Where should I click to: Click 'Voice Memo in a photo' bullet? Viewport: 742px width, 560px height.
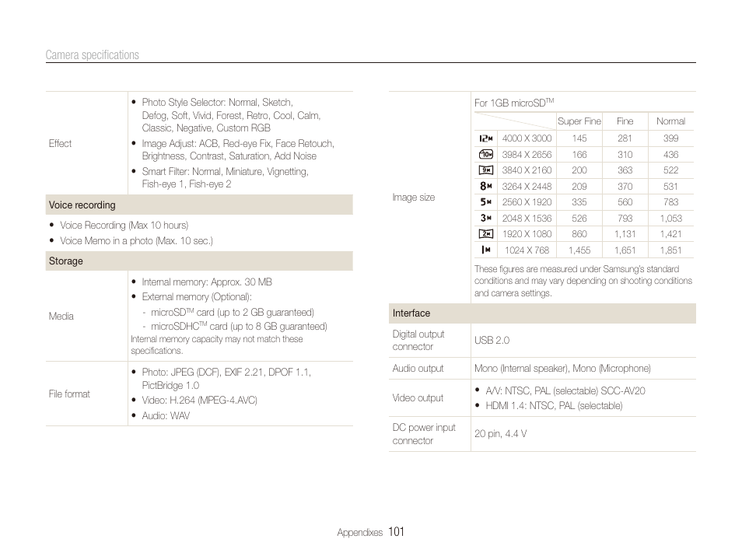(136, 240)
